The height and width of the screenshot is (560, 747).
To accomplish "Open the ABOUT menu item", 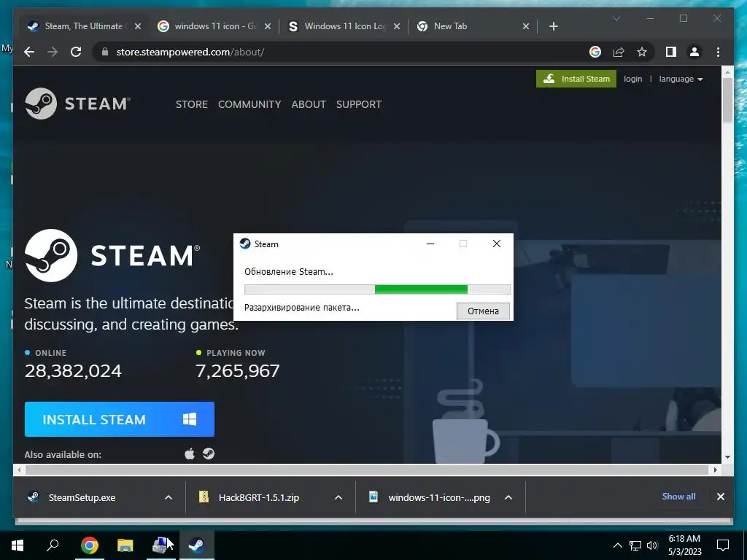I will coord(309,104).
